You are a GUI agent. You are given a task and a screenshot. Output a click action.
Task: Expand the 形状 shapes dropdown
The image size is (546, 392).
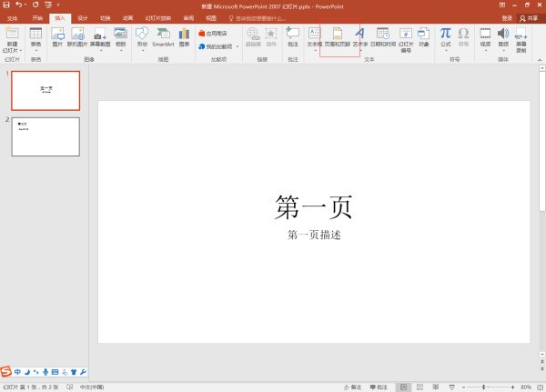coord(142,50)
